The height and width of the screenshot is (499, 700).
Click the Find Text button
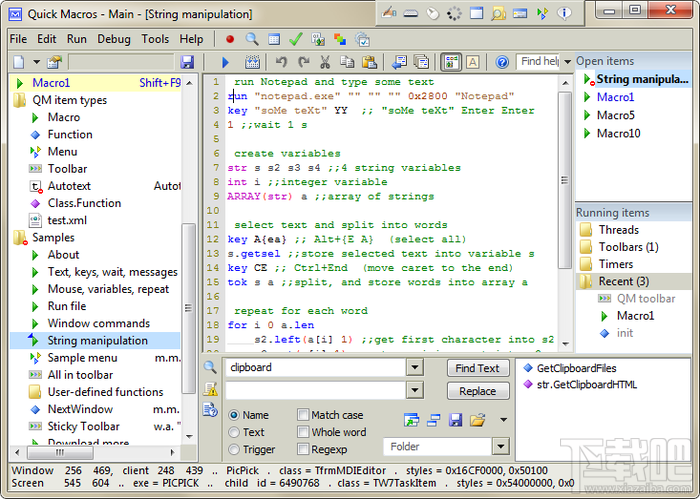click(478, 368)
